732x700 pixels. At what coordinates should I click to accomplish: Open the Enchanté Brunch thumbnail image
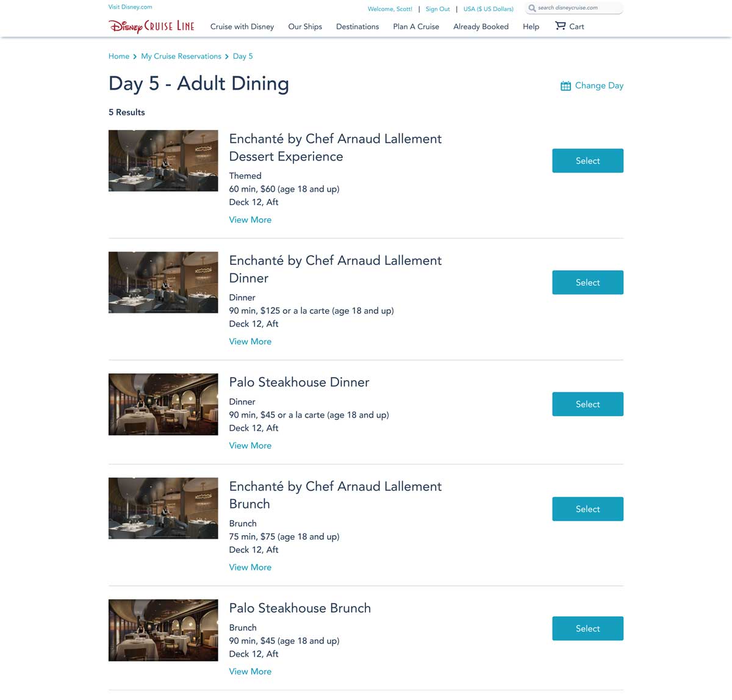pos(163,508)
